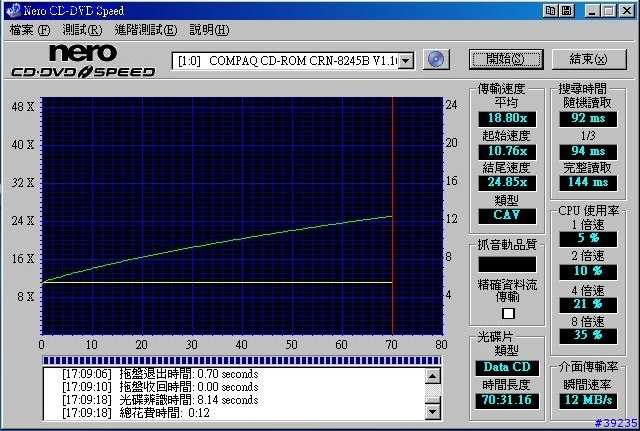640x431 pixels.
Task: Click CPU usage 21 % at 4x
Action: [588, 304]
